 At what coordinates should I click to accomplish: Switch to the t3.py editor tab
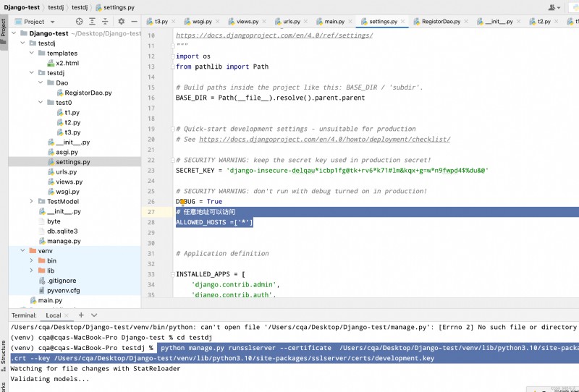tap(158, 22)
